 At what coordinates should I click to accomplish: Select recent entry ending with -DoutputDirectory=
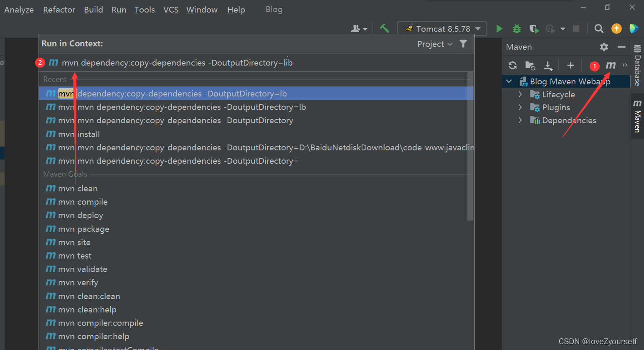tap(256, 161)
